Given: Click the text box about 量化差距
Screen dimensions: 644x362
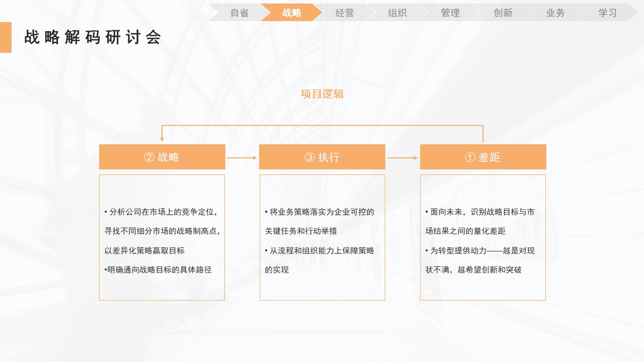Looking at the screenshot, I should 483,237.
